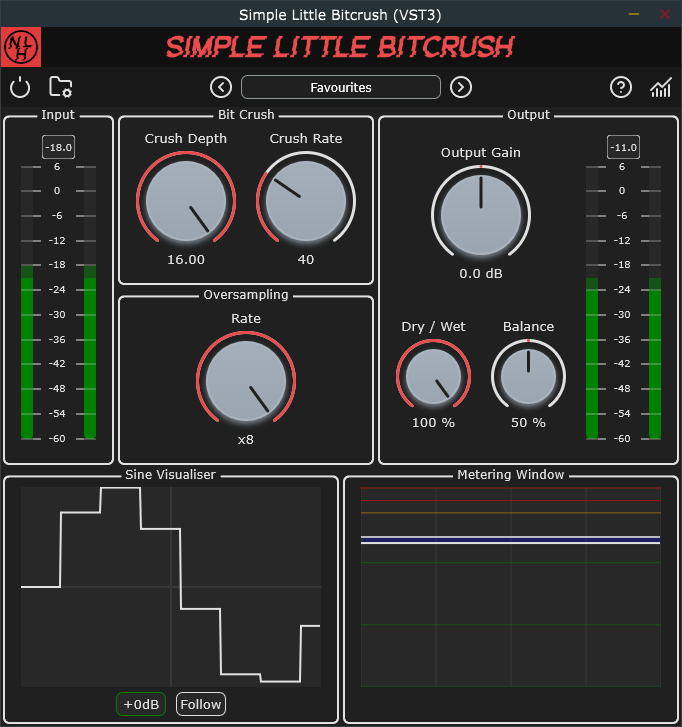Click the Output Gain knob
682x727 pixels.
[481, 215]
